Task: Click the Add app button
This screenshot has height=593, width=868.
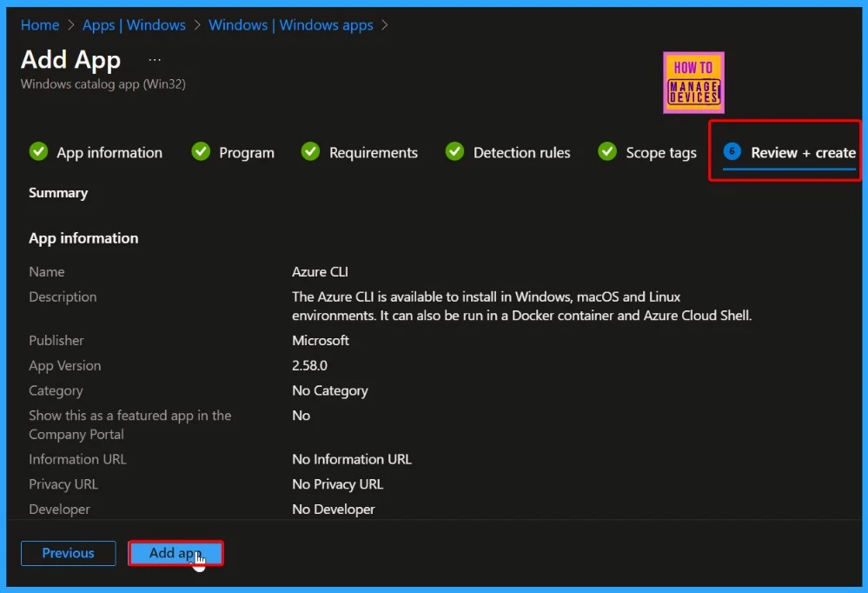Action: [x=176, y=553]
